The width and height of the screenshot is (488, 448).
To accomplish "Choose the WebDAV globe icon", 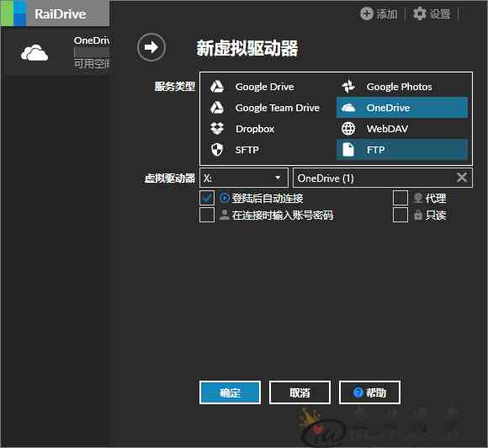I will point(348,128).
